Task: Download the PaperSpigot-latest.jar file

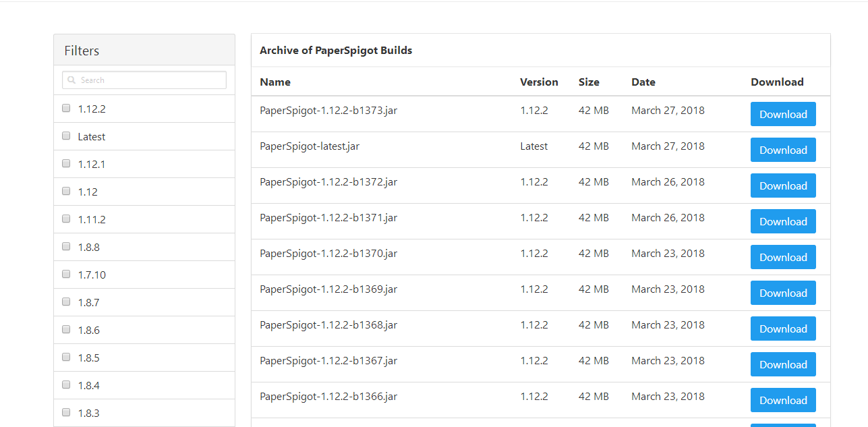Action: pyautogui.click(x=782, y=150)
